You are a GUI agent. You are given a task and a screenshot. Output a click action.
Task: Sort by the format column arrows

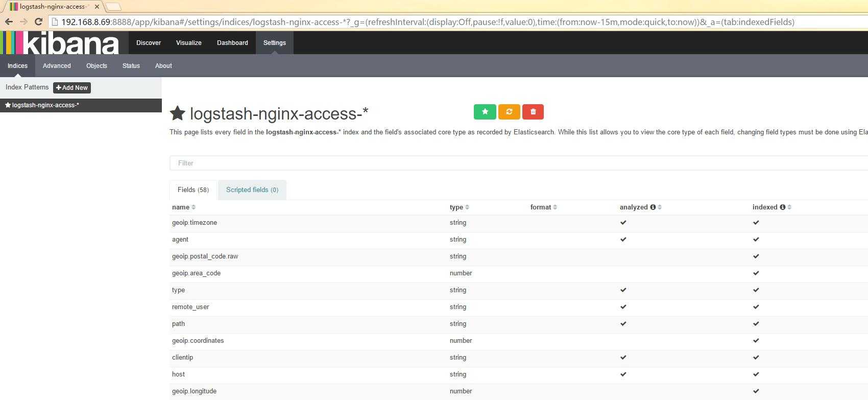coord(555,207)
